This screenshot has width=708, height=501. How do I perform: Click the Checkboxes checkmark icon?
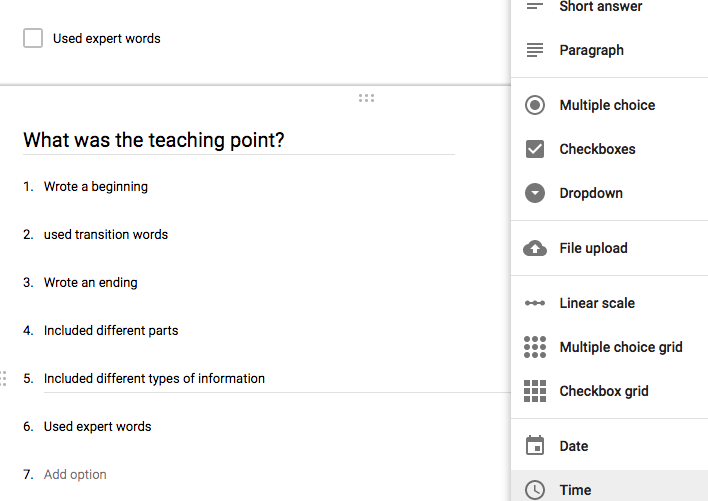click(x=535, y=149)
